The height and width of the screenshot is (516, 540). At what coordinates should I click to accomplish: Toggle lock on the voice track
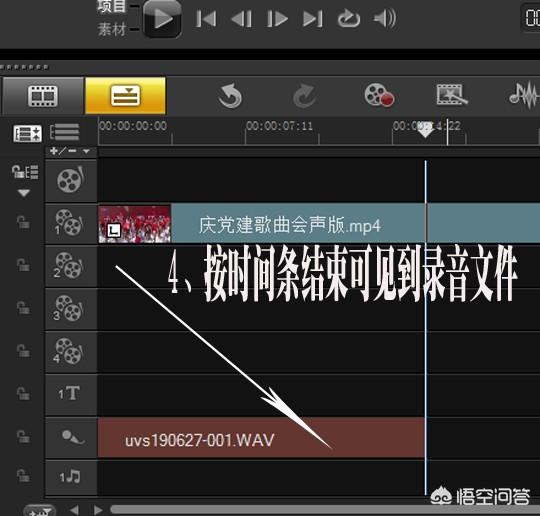(x=23, y=437)
